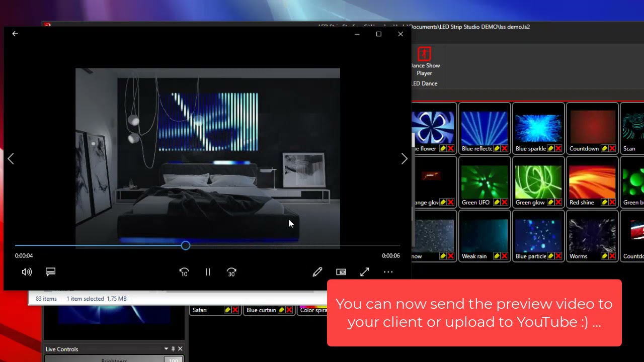This screenshot has height=362, width=644.
Task: Pause the video playback
Action: click(x=208, y=272)
